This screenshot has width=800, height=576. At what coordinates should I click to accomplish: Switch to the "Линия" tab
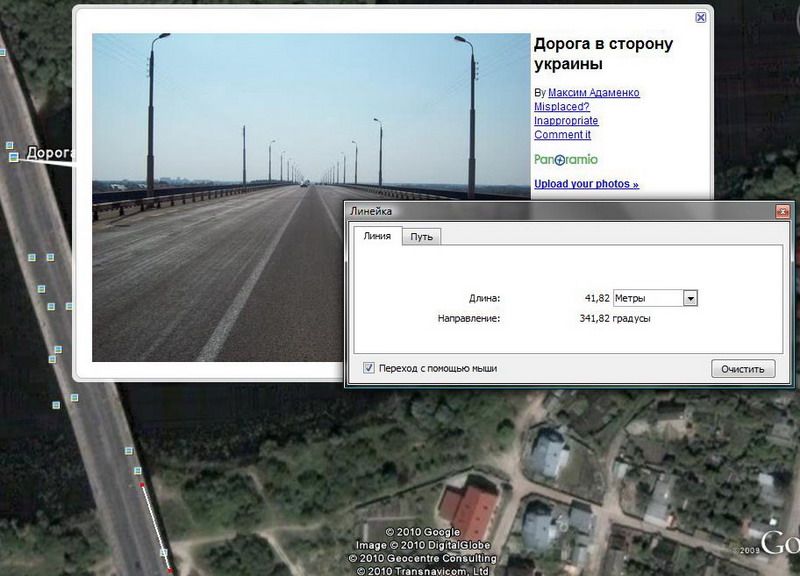point(376,237)
